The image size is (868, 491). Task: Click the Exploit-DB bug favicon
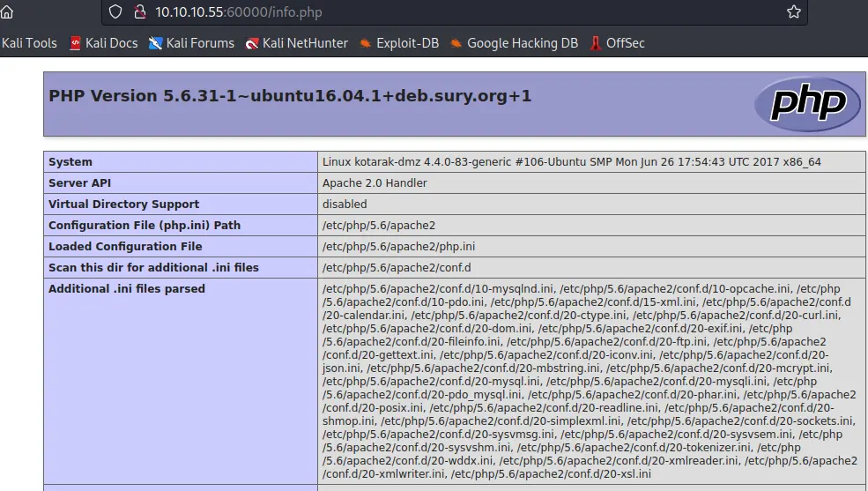[366, 43]
